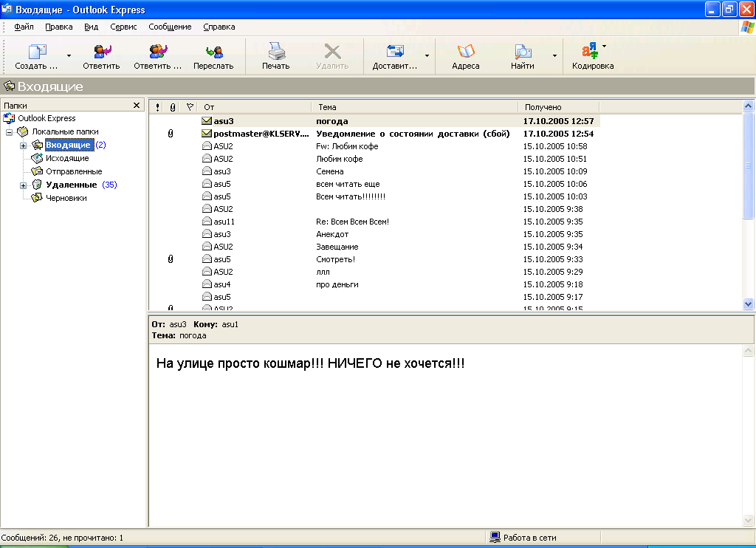This screenshot has width=756, height=548.
Task: Select the Удаленные deleted items folder
Action: pos(72,185)
